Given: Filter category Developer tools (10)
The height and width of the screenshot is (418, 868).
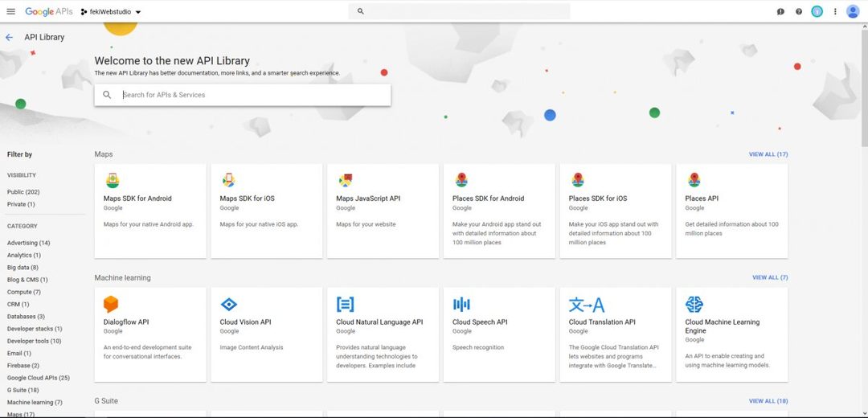Looking at the screenshot, I should tap(35, 341).
